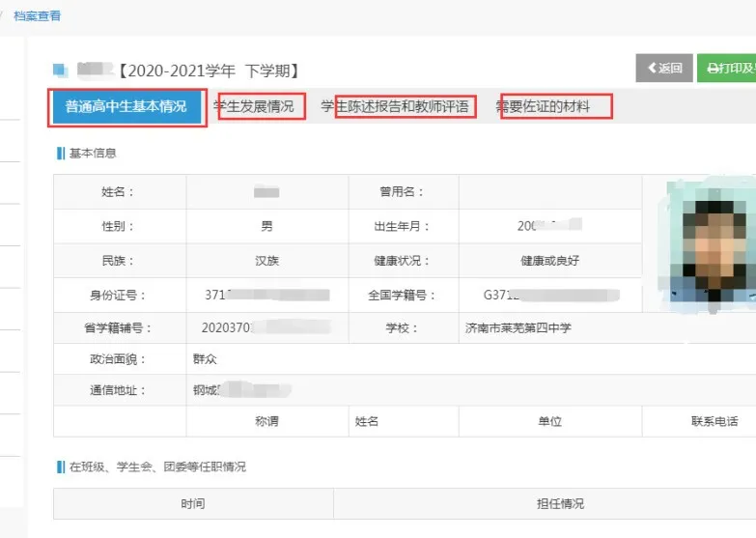The width and height of the screenshot is (756, 538).
Task: Click the 称谓 column header
Action: tap(267, 421)
